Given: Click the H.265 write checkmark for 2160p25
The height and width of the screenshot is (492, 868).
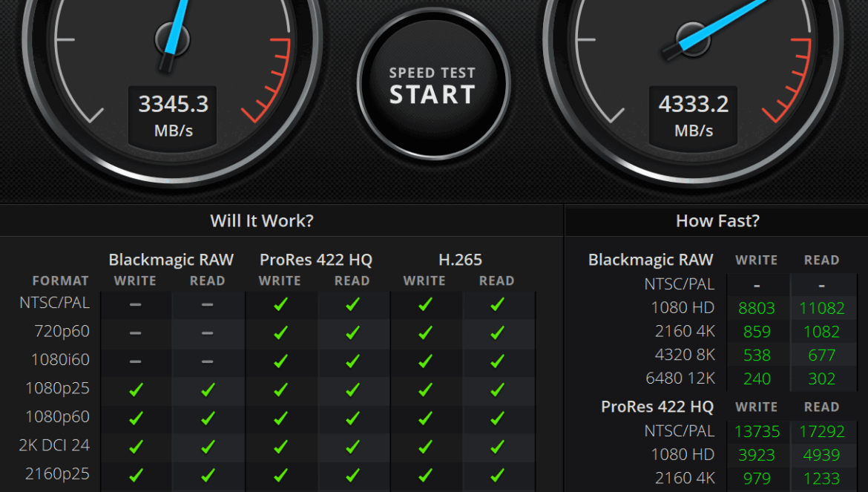Looking at the screenshot, I should (425, 476).
